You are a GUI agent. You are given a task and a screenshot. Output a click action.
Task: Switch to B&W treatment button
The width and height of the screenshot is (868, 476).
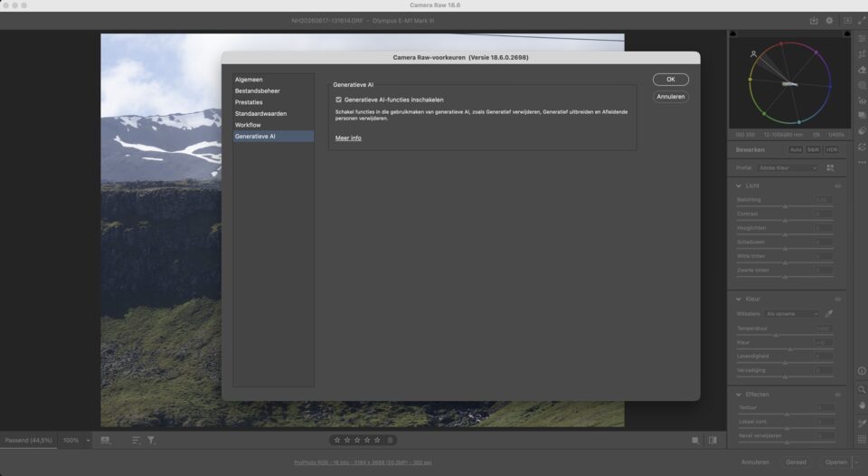click(x=813, y=149)
